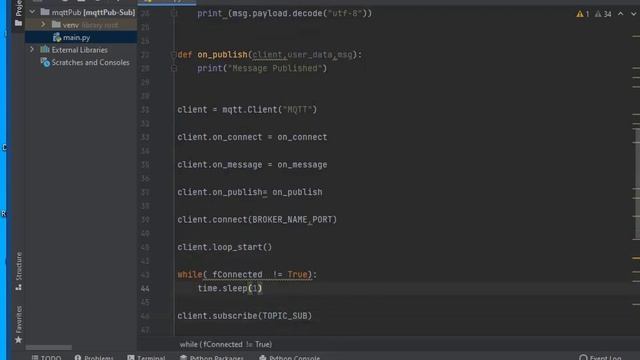Click the line client.on_connect = on_connect
Screen dimensions: 640x360
pos(252,137)
